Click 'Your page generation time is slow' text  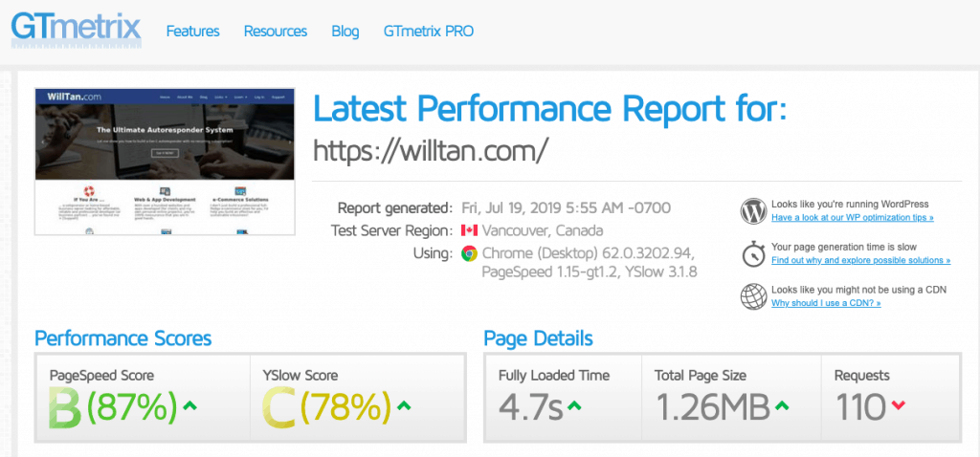click(x=844, y=247)
